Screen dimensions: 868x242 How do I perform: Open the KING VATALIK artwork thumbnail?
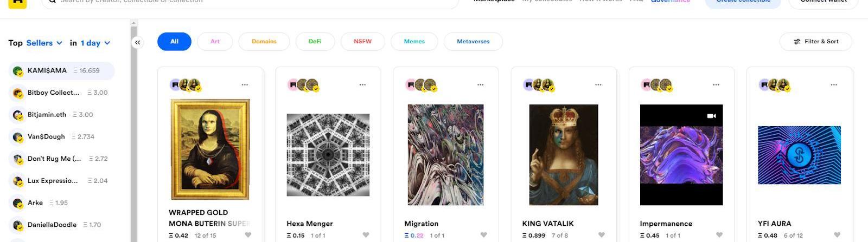[564, 155]
